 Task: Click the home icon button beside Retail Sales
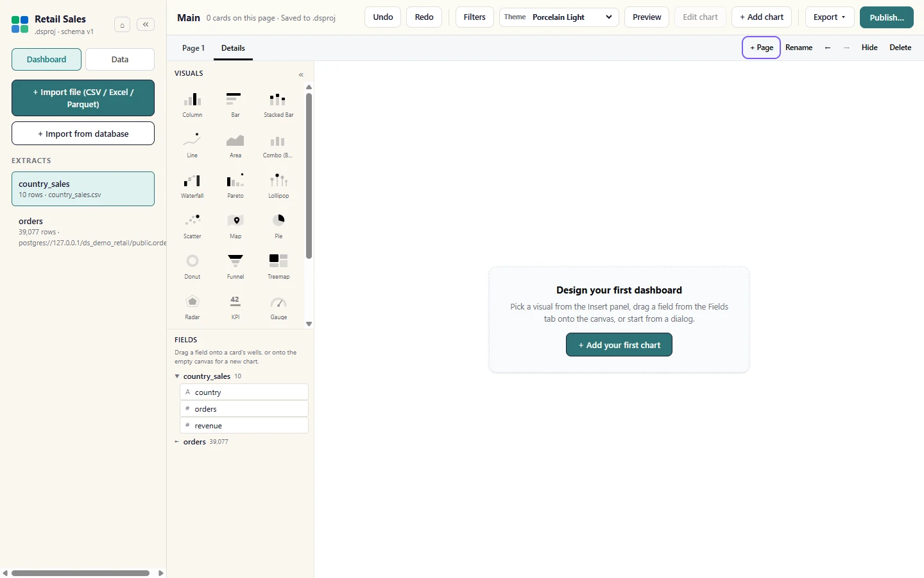[x=122, y=25]
